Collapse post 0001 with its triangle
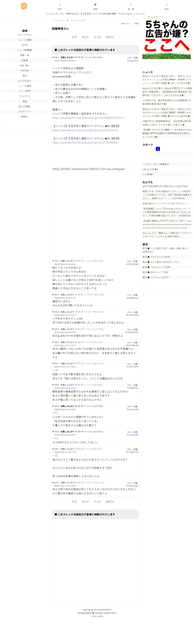The height and width of the screenshot is (644, 194). 53,57
